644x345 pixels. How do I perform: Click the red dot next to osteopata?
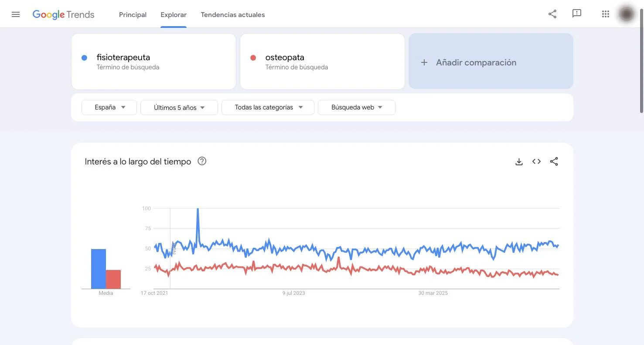[x=253, y=58]
